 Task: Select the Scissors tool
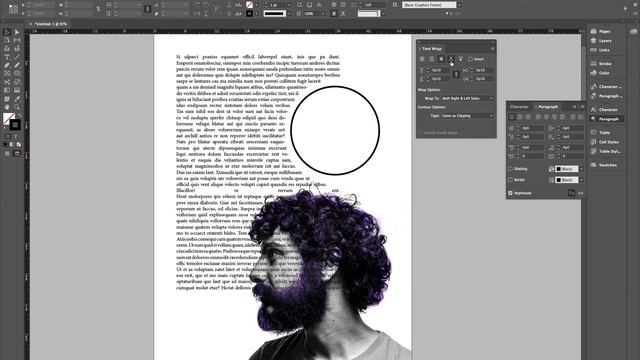tap(7, 82)
